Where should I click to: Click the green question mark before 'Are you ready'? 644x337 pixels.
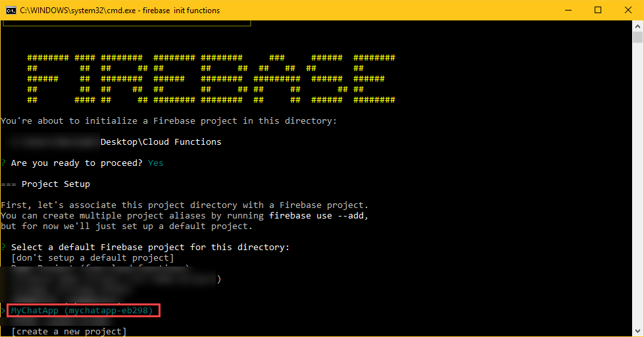tap(4, 163)
